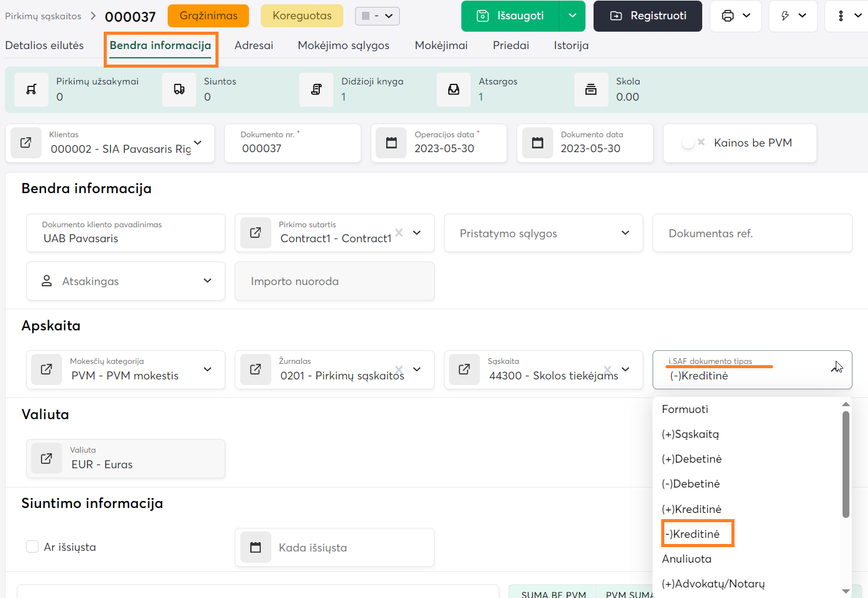Open the Detalios eilutės tab
The width and height of the screenshot is (868, 598).
44,45
